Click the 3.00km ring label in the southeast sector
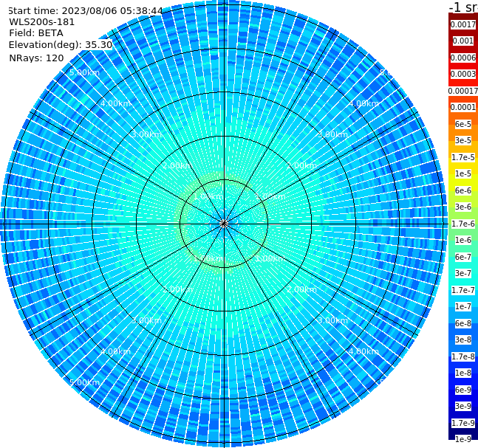 coord(332,320)
